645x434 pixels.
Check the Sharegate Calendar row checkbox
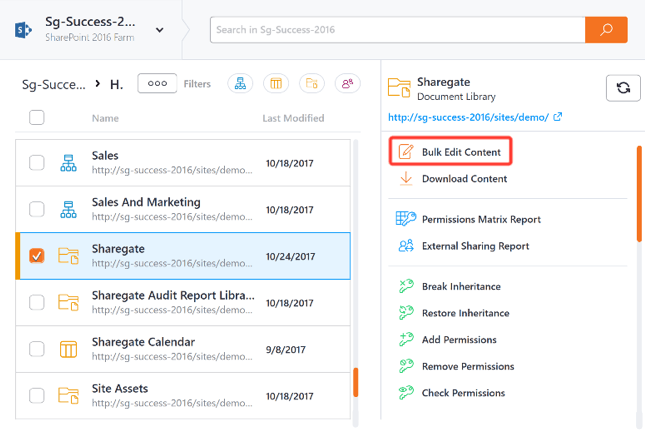(x=37, y=349)
